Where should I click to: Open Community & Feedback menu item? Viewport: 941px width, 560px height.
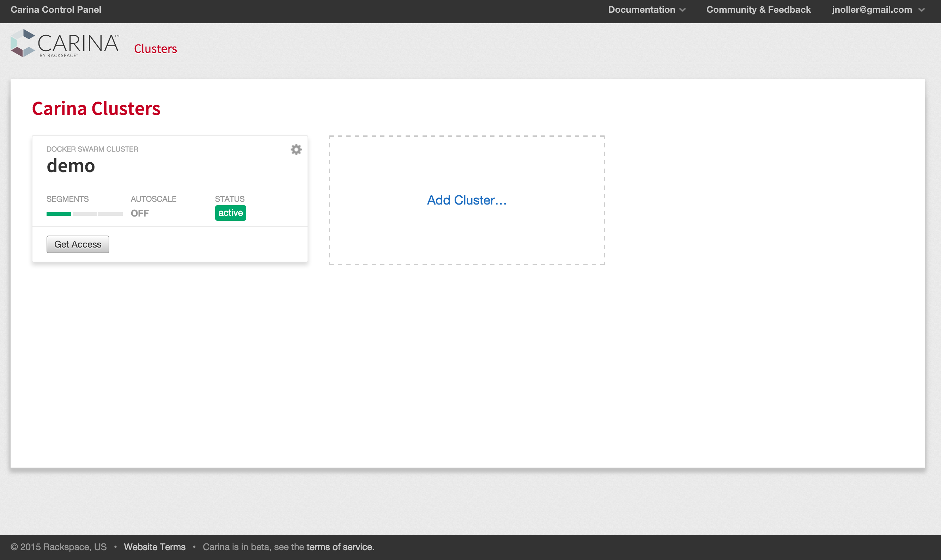click(x=758, y=10)
